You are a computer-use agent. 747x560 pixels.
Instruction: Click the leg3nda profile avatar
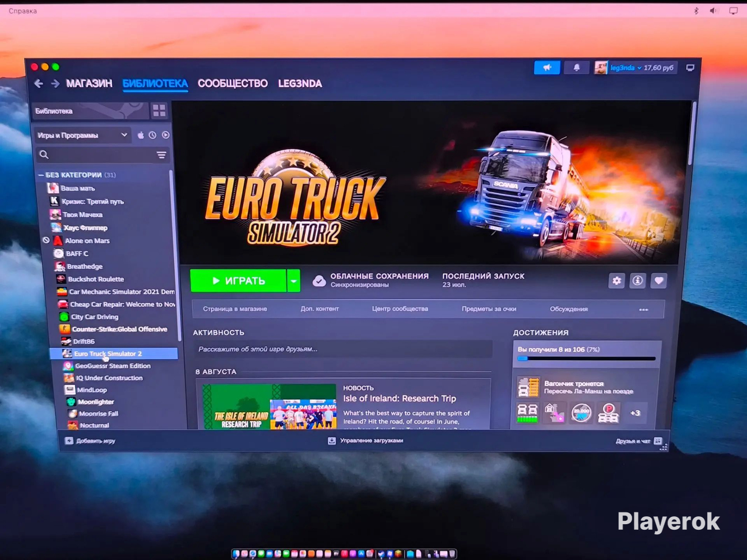point(601,68)
